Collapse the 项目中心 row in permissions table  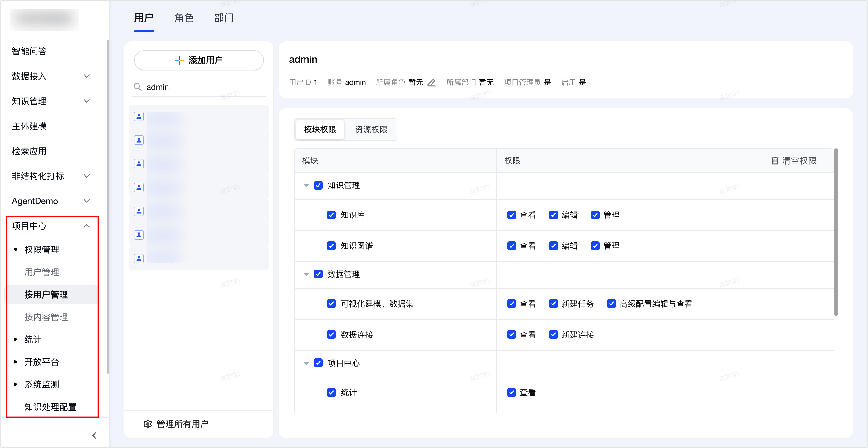pos(306,363)
